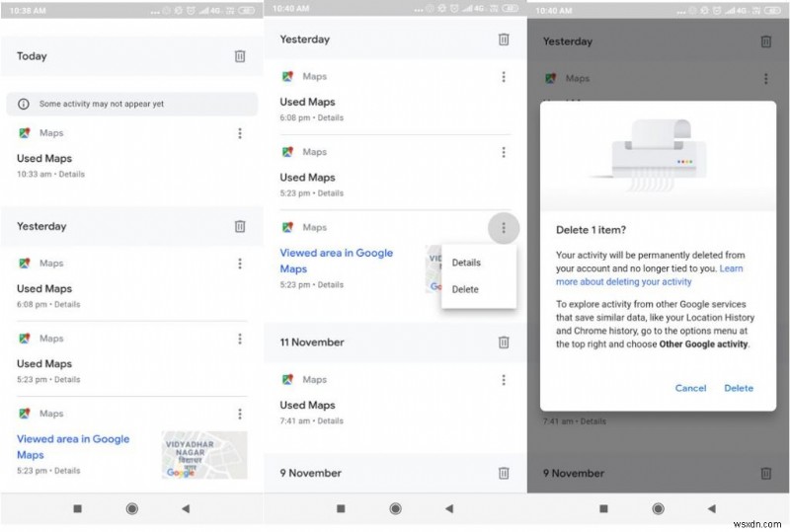Confirm Delete in the dialog
The image size is (790, 532).
click(739, 388)
